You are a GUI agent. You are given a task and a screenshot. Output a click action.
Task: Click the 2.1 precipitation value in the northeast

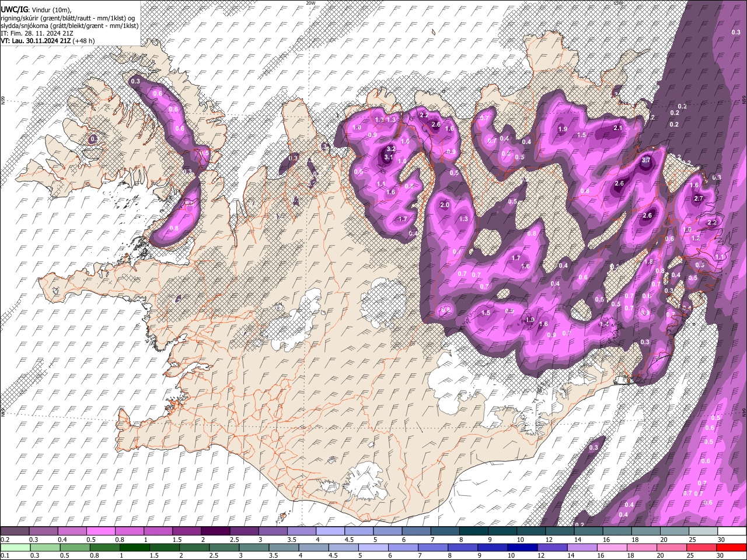618,128
